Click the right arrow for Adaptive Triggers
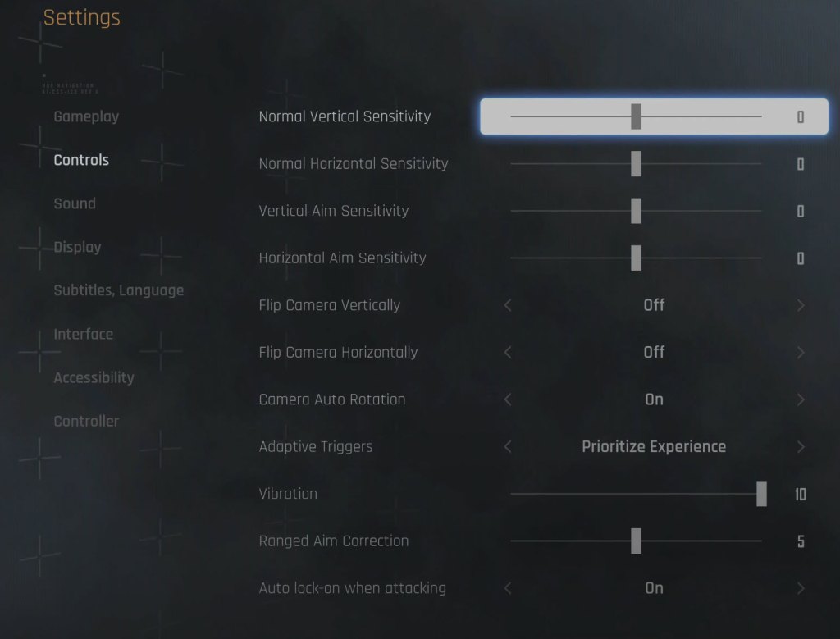The height and width of the screenshot is (639, 840). [x=801, y=446]
